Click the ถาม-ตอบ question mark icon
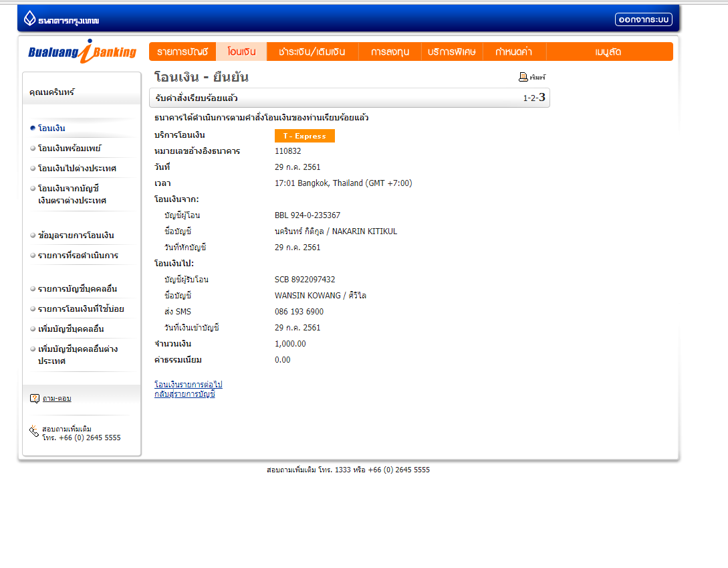 point(35,399)
